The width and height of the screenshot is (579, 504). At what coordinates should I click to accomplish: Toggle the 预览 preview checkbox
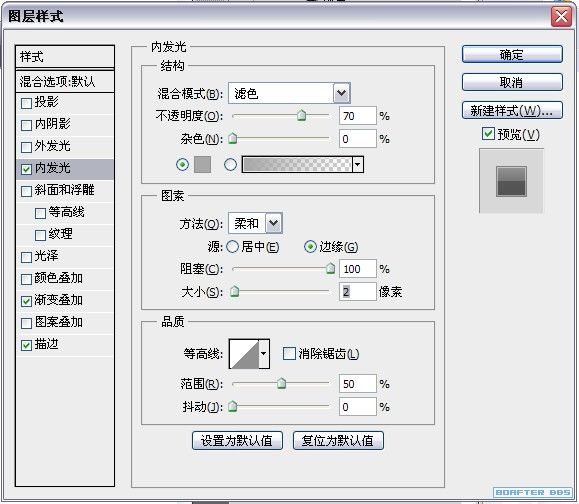[x=488, y=133]
